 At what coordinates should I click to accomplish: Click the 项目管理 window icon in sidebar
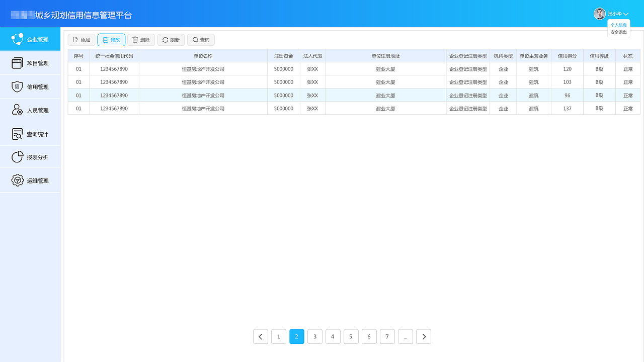pyautogui.click(x=17, y=63)
